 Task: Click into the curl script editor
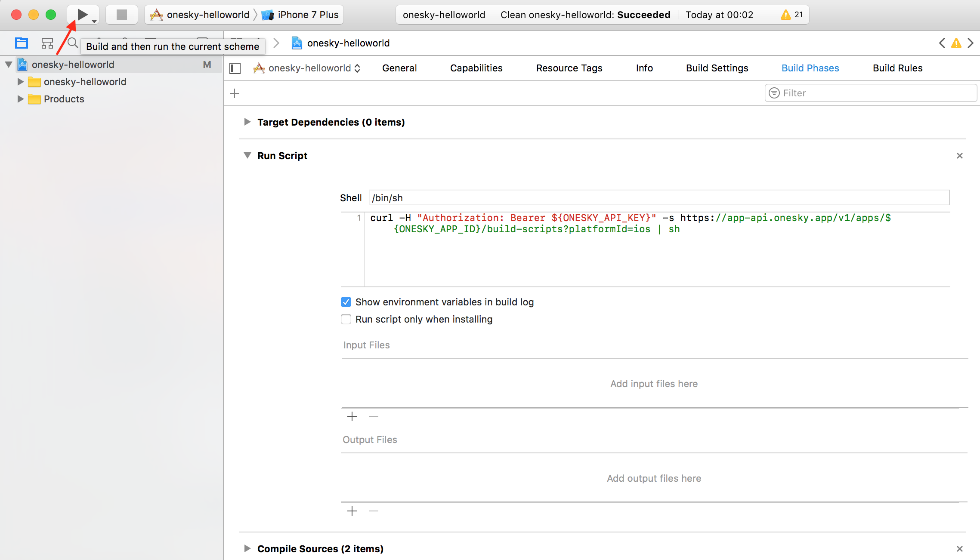[657, 249]
